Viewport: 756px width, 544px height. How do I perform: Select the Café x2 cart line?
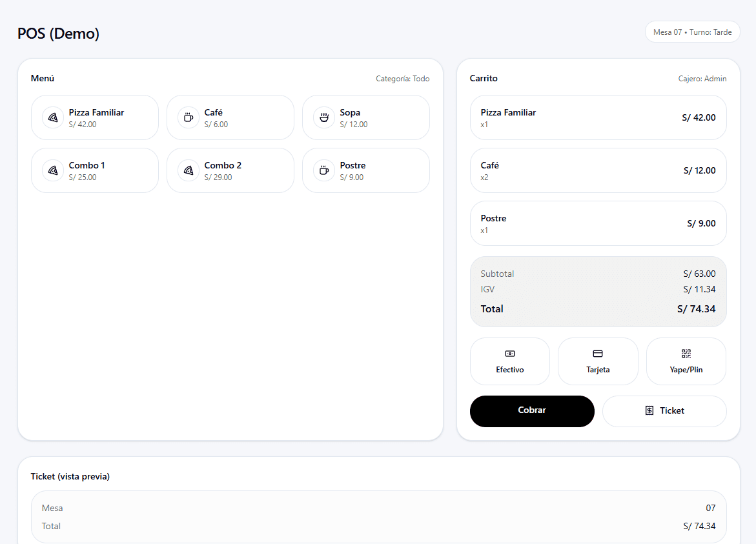click(x=598, y=170)
